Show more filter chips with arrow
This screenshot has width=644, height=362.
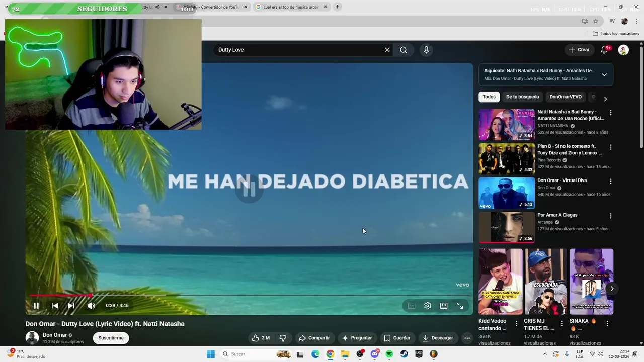click(605, 99)
